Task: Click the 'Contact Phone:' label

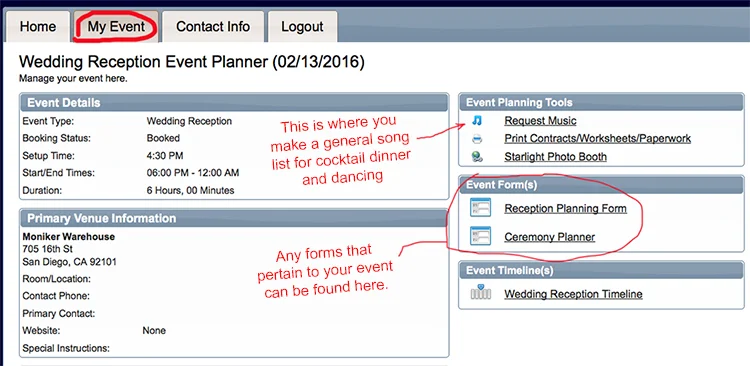Action: 55,296
